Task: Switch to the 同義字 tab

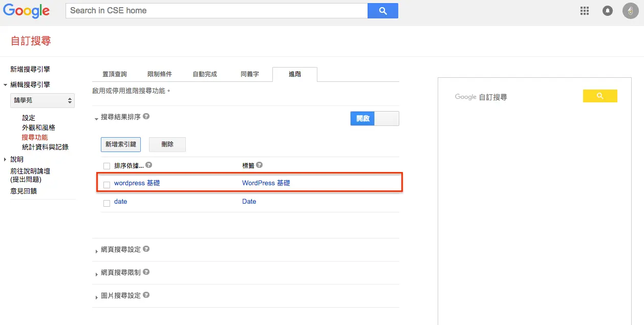Action: (x=250, y=74)
